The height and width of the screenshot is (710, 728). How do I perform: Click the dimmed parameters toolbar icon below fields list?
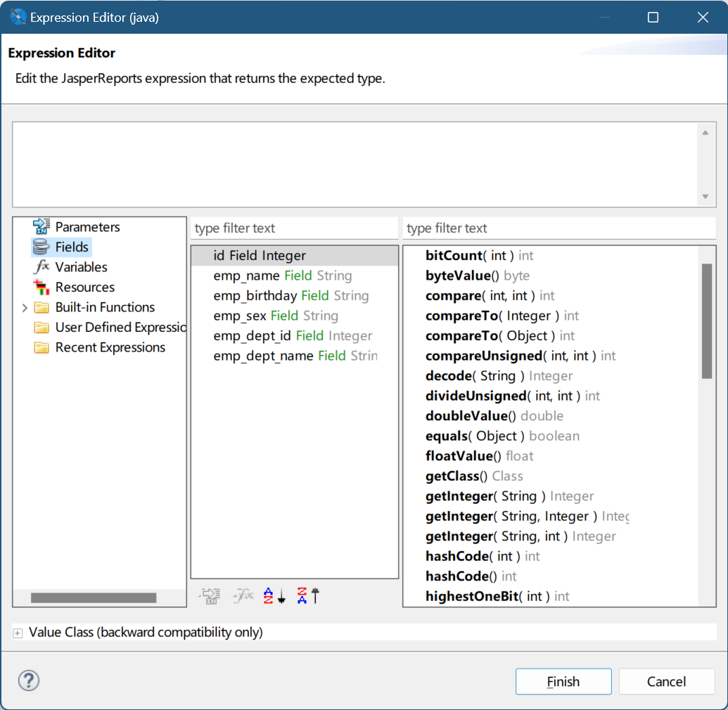[x=209, y=596]
